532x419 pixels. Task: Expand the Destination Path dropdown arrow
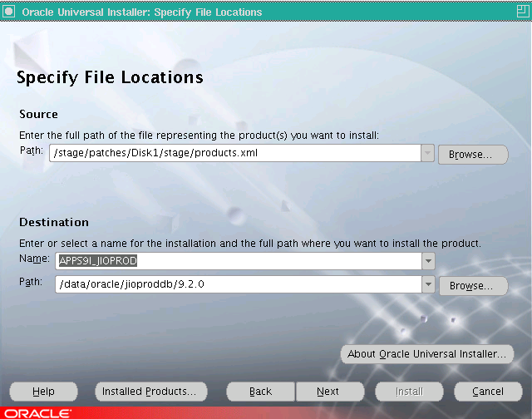point(428,284)
